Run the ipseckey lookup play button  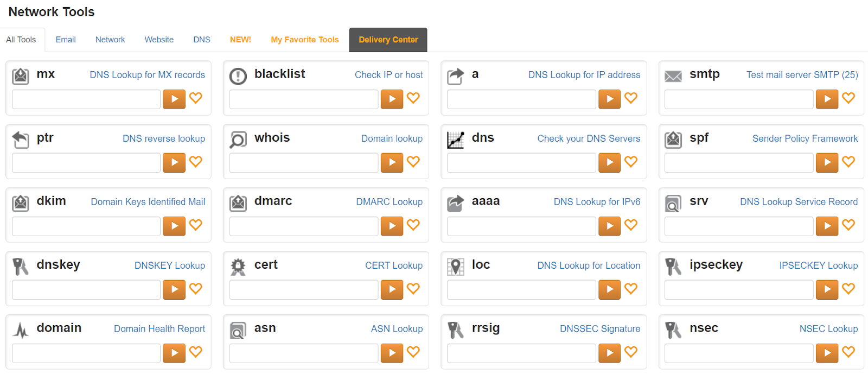pos(827,289)
